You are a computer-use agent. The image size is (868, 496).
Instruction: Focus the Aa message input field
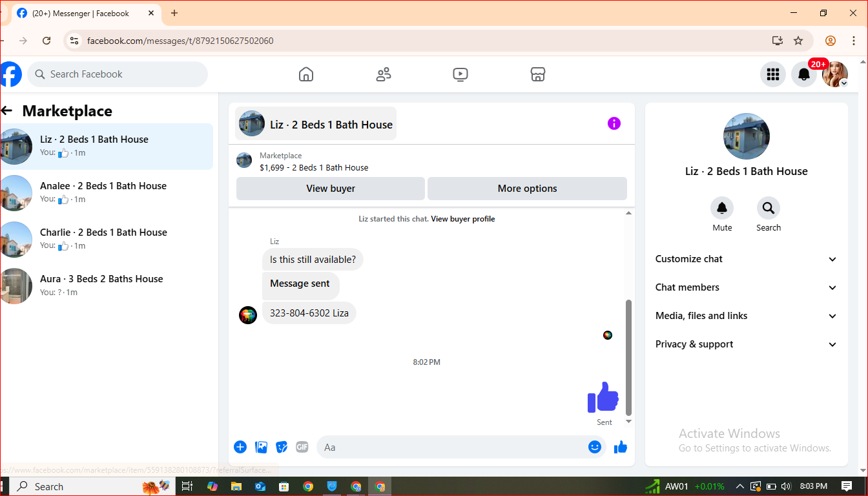452,447
